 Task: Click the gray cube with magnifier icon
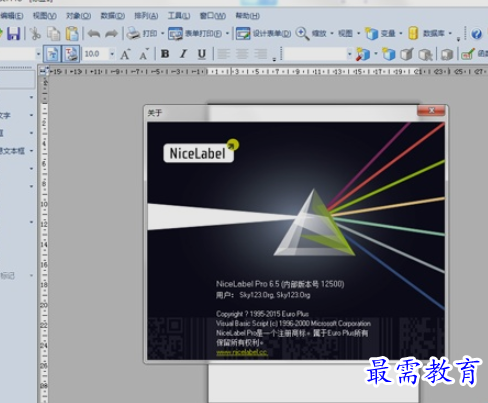[x=426, y=54]
